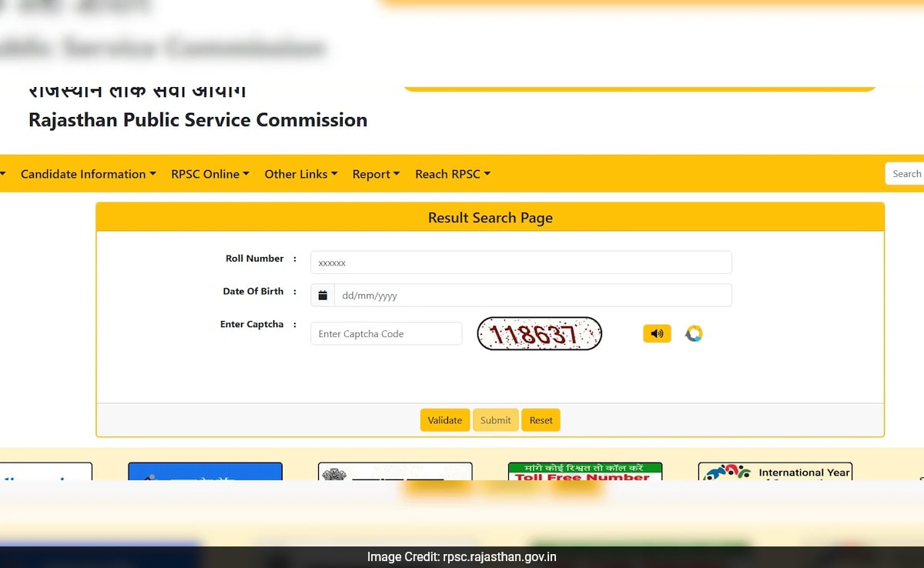This screenshot has width=924, height=568.
Task: Open the International Year banner
Action: tap(775, 471)
